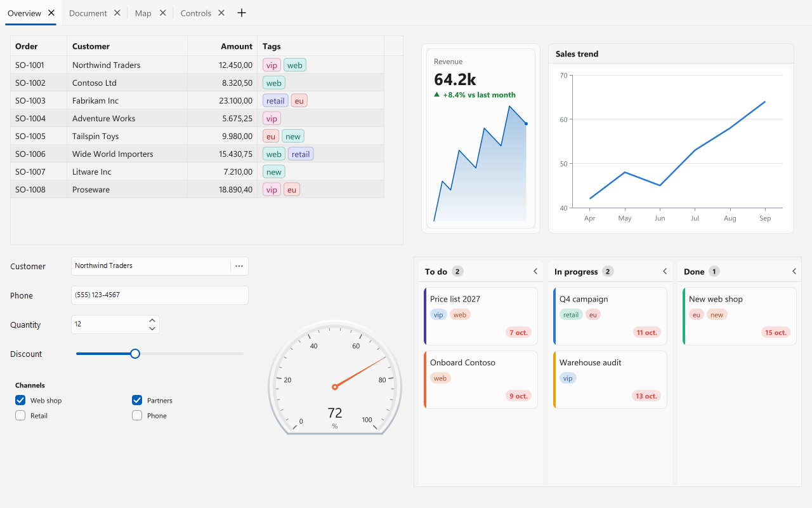Open the Customer field ellipsis button
The width and height of the screenshot is (812, 508).
coord(239,266)
